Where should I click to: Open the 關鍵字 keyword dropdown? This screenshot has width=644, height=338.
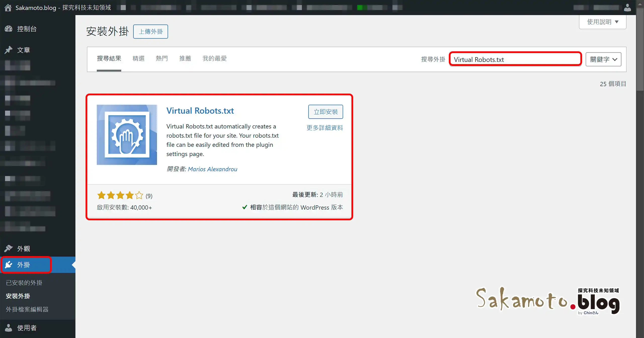603,59
